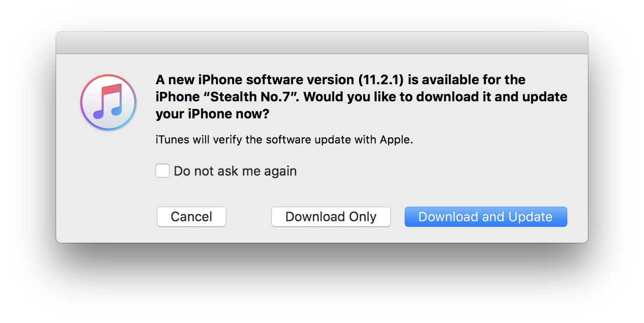Click the empty dialog area beside Cancel

(x=248, y=217)
